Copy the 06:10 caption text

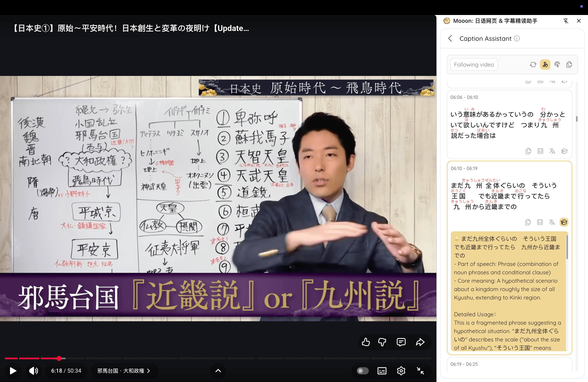coord(528,222)
